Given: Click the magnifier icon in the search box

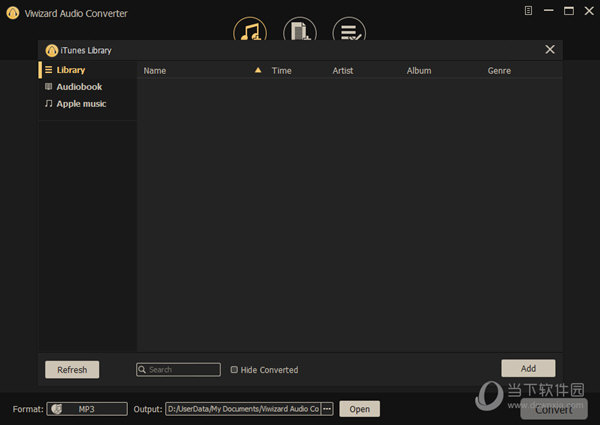Looking at the screenshot, I should pos(142,370).
